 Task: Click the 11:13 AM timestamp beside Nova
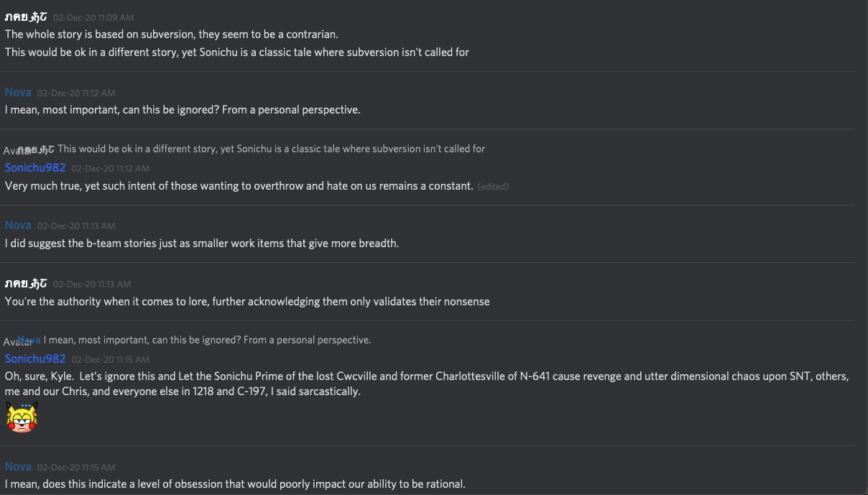click(76, 226)
